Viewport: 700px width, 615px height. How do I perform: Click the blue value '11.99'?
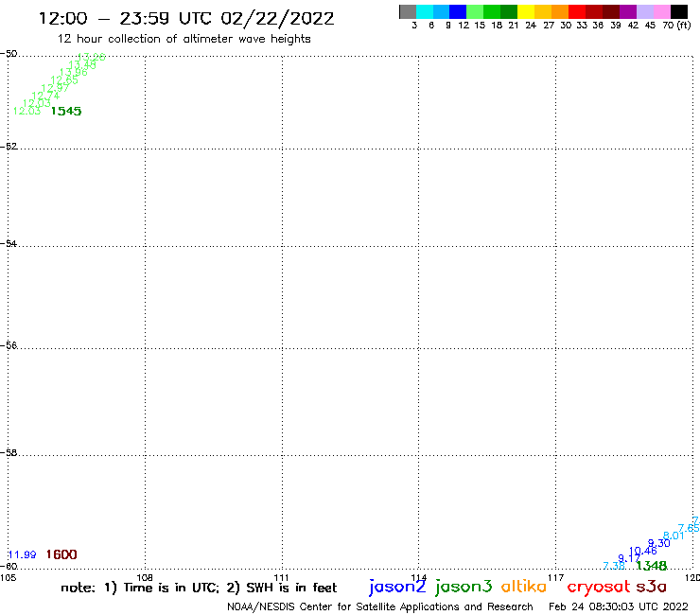(23, 554)
